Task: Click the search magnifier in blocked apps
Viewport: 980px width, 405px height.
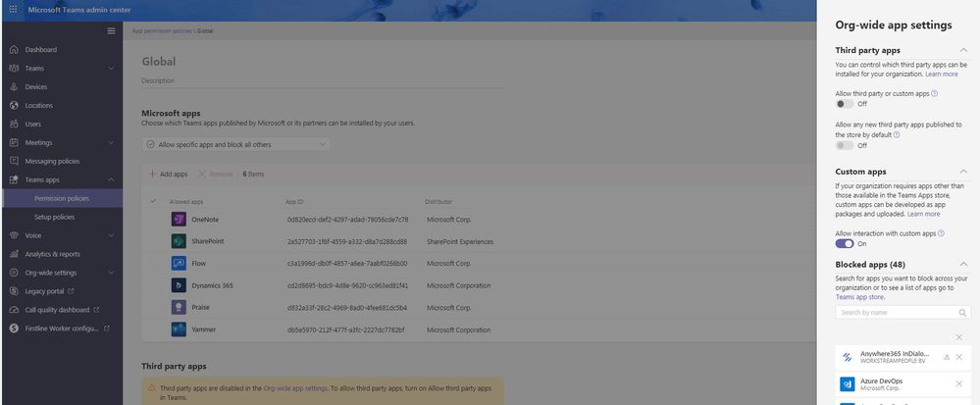Action: tap(962, 313)
